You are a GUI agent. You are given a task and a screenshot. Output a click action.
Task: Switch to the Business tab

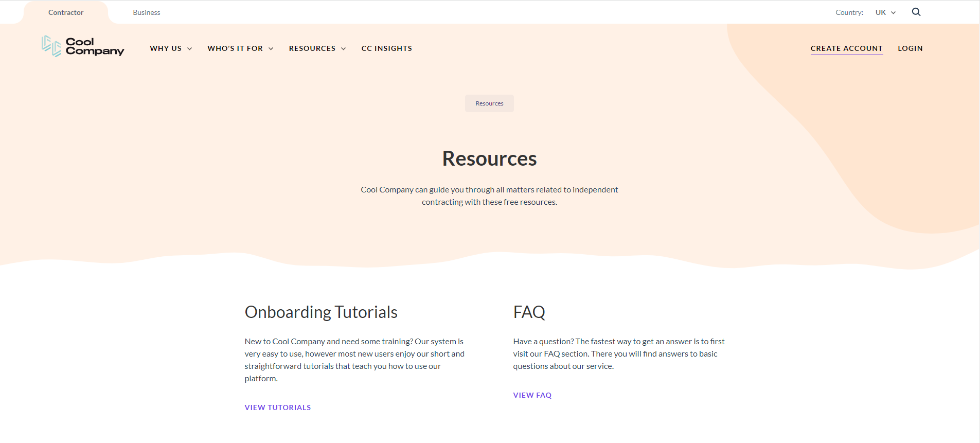(147, 12)
